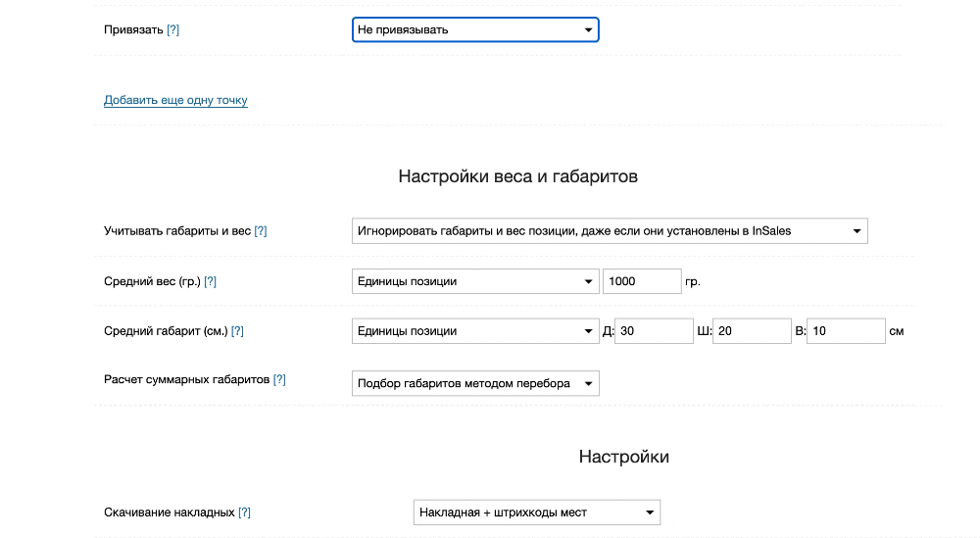Image resolution: width=980 pixels, height=538 pixels.
Task: Focus the length Д field with 30
Action: coord(654,331)
